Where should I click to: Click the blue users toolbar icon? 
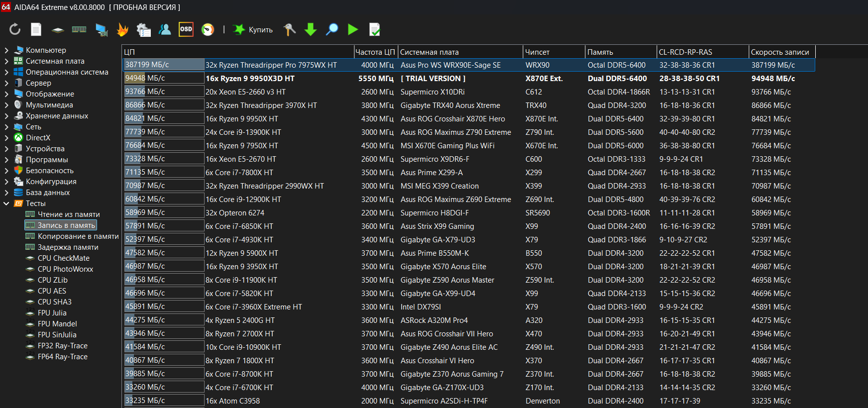tap(165, 29)
